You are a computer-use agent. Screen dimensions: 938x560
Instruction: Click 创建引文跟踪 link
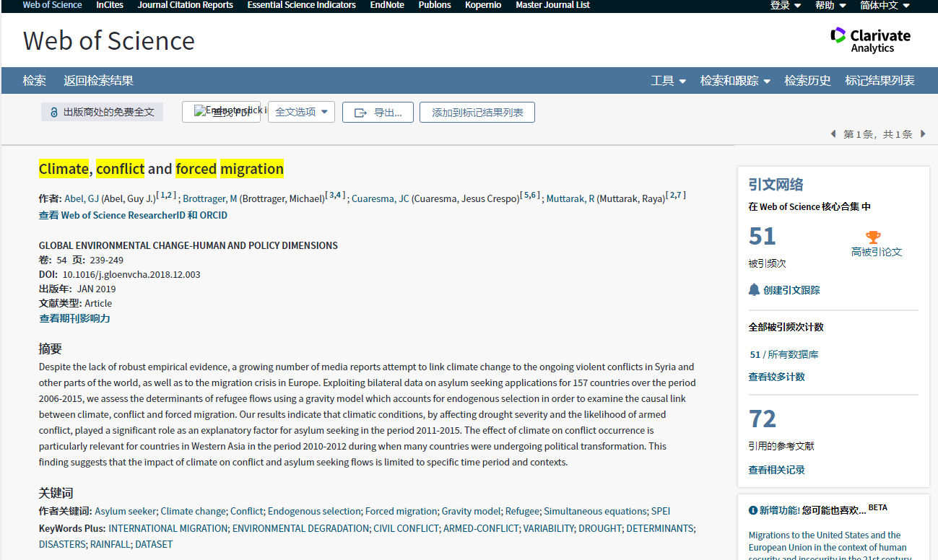pos(791,290)
